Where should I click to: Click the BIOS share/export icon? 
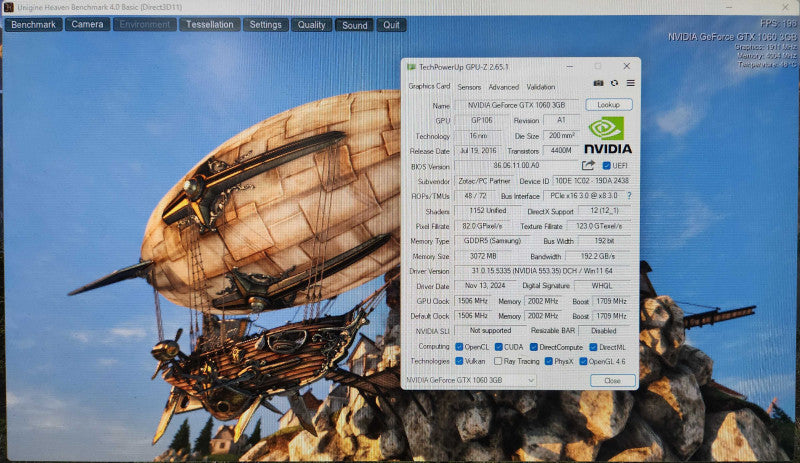click(x=588, y=165)
